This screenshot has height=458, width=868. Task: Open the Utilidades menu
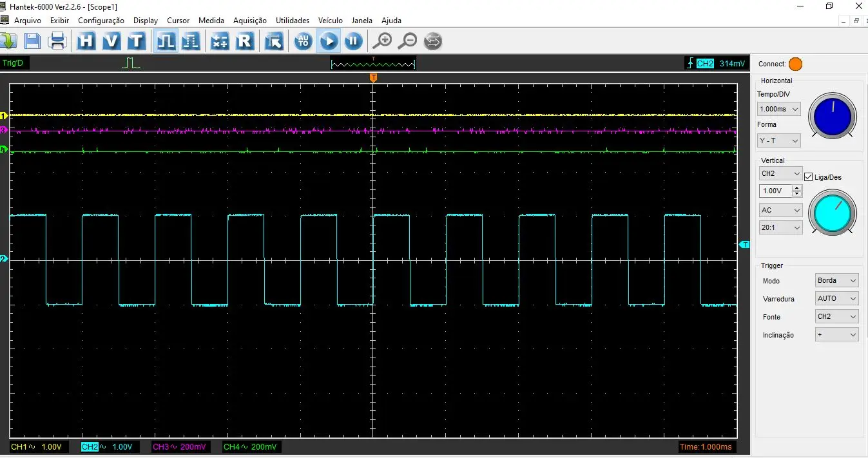click(x=292, y=21)
